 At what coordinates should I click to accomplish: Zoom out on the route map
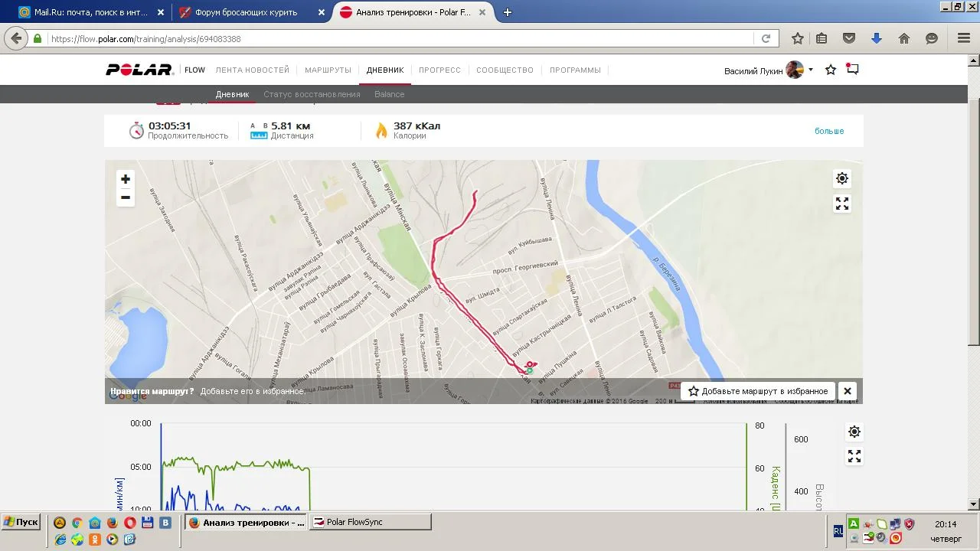126,197
